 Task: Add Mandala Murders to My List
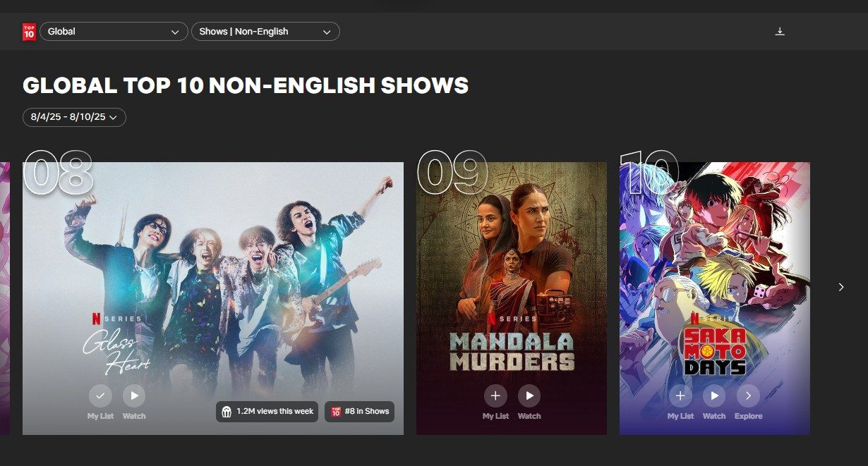point(495,396)
